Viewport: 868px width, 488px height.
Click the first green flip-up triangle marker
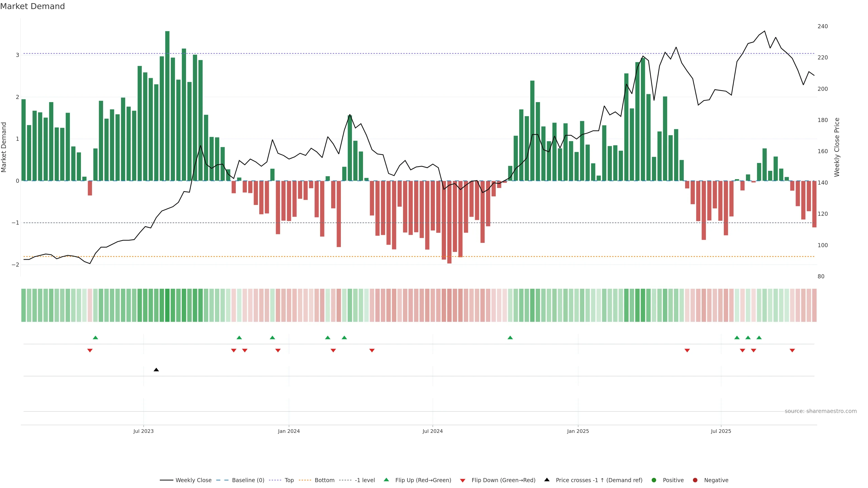[x=95, y=338]
